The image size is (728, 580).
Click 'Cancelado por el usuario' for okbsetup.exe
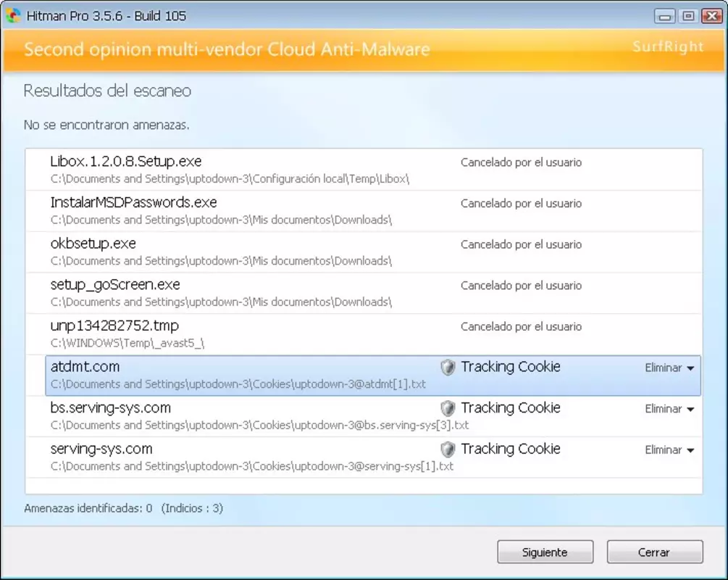click(x=521, y=244)
